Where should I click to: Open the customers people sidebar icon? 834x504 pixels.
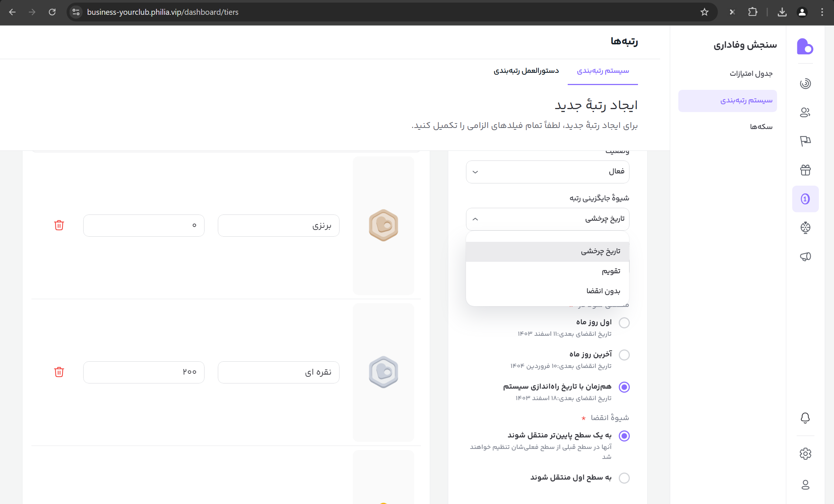click(x=805, y=112)
